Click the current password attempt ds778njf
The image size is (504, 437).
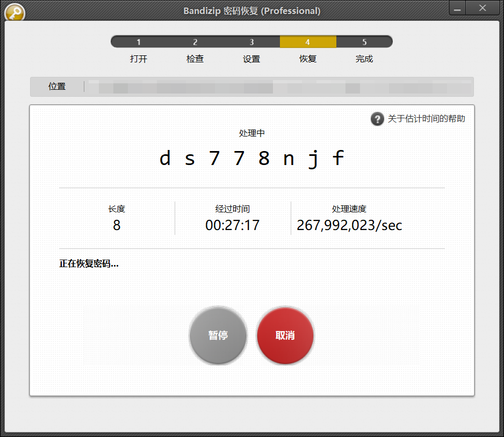[251, 159]
